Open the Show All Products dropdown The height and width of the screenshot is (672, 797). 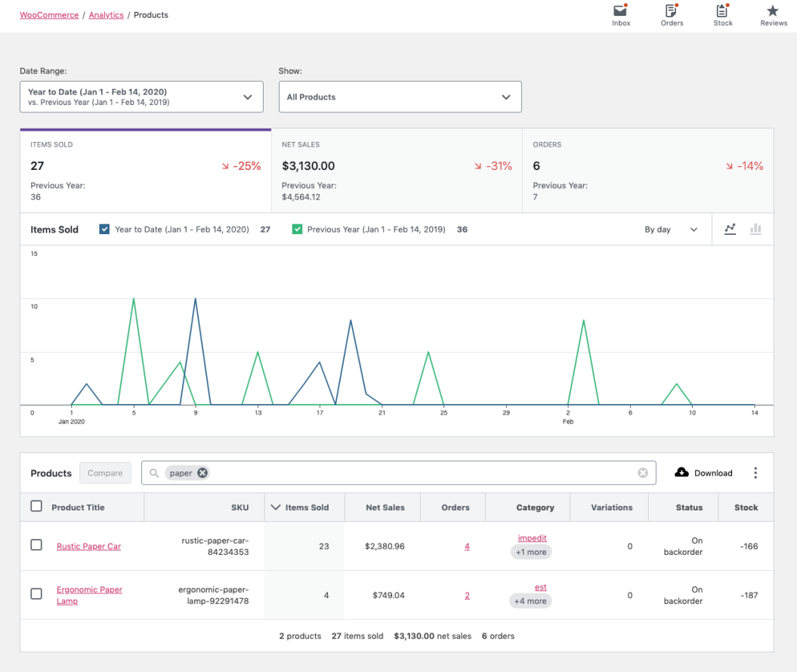tap(400, 97)
